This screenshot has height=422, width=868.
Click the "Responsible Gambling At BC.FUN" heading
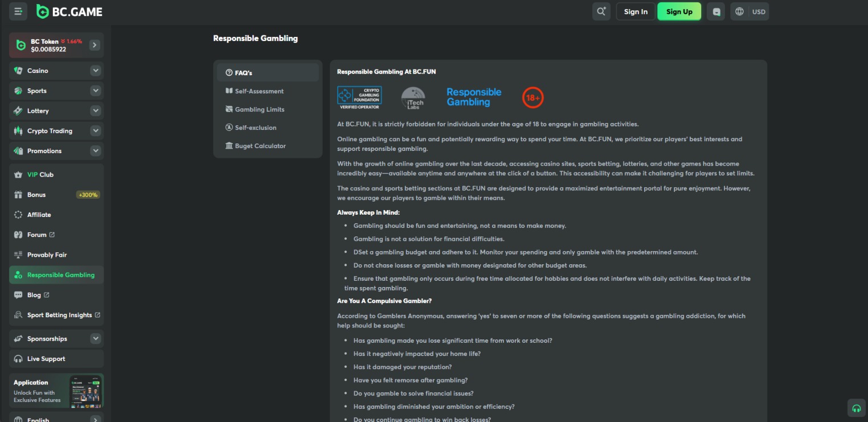(387, 72)
